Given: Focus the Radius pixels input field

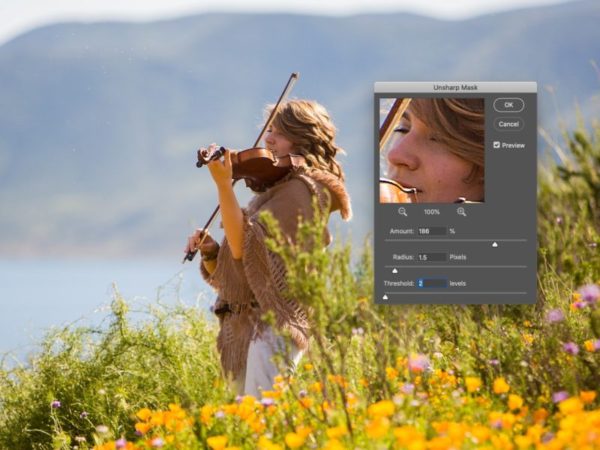Looking at the screenshot, I should pyautogui.click(x=431, y=257).
